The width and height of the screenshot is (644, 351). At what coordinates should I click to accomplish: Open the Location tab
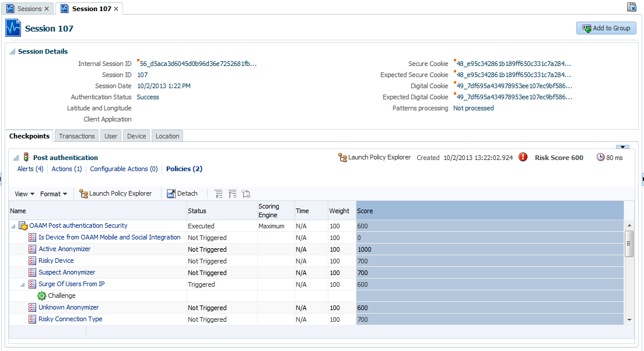coord(167,136)
